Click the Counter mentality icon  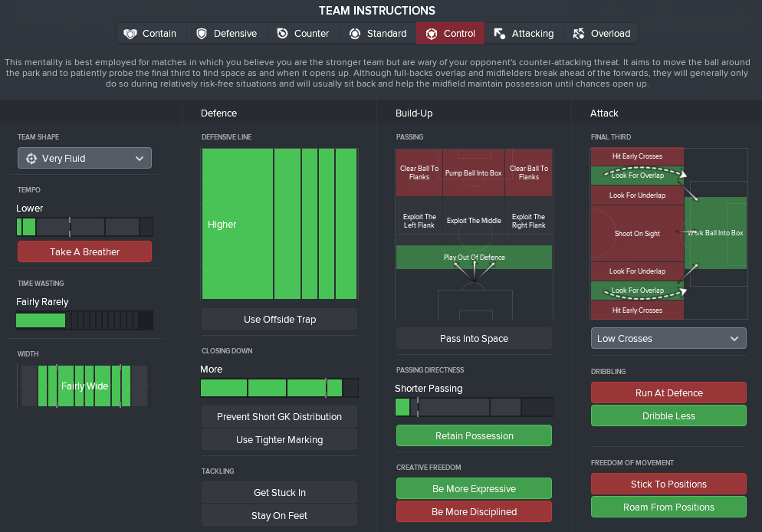[x=282, y=34]
